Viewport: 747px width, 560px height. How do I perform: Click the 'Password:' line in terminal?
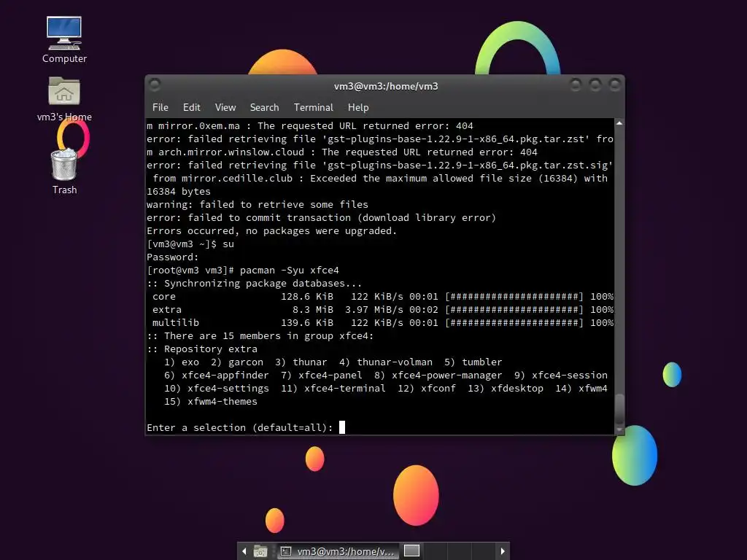tap(172, 257)
